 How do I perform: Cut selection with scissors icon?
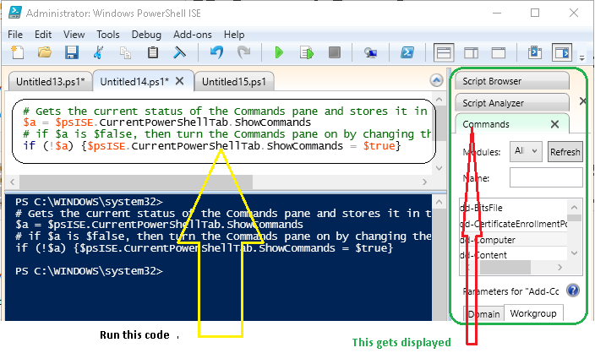coord(98,52)
